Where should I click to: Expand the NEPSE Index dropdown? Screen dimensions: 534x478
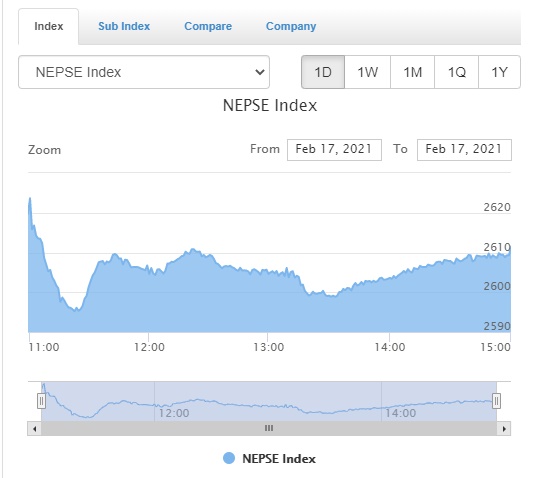(144, 72)
